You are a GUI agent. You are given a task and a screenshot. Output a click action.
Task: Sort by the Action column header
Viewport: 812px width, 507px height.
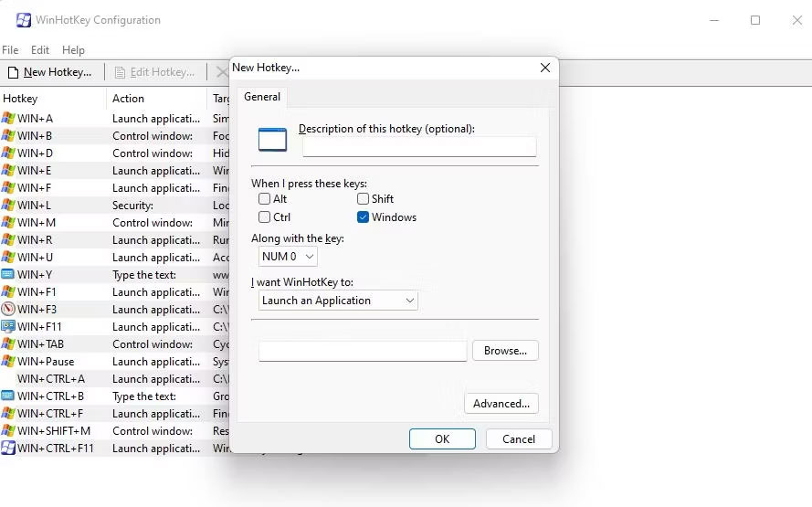pyautogui.click(x=156, y=99)
